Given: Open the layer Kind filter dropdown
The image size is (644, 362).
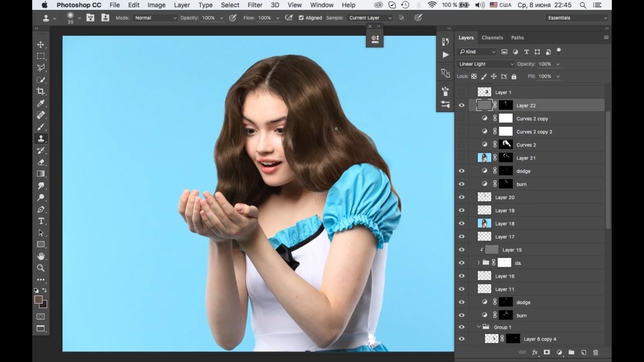Looking at the screenshot, I should (x=476, y=52).
